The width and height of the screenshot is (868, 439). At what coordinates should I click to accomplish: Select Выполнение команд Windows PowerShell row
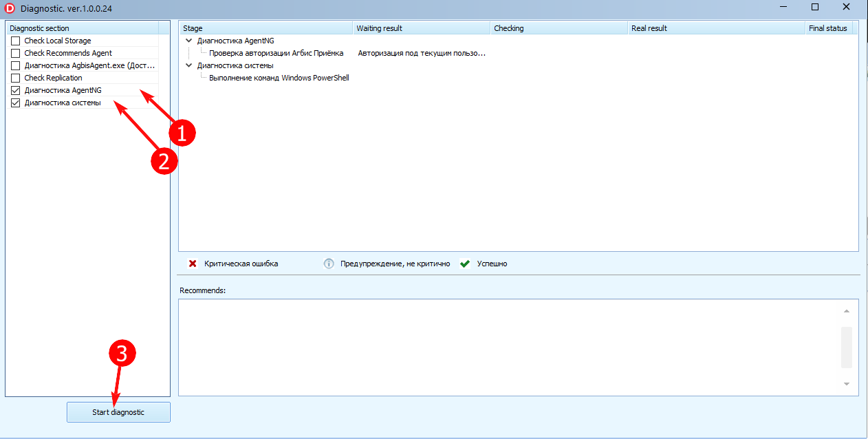point(279,78)
